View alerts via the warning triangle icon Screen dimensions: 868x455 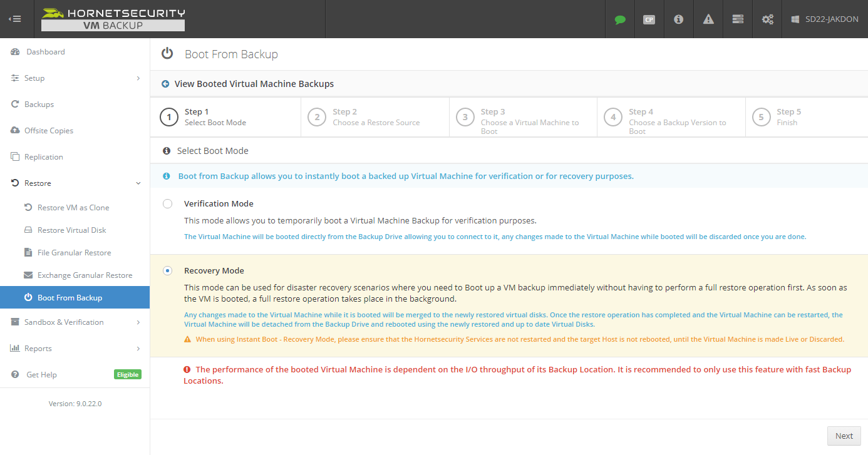pos(708,19)
